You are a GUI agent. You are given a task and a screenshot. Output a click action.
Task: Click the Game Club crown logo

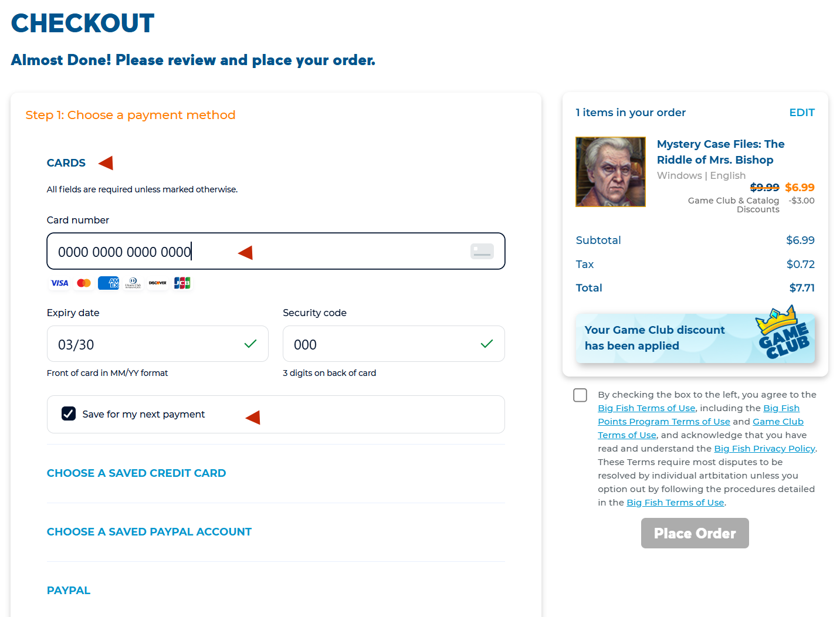[x=783, y=333]
